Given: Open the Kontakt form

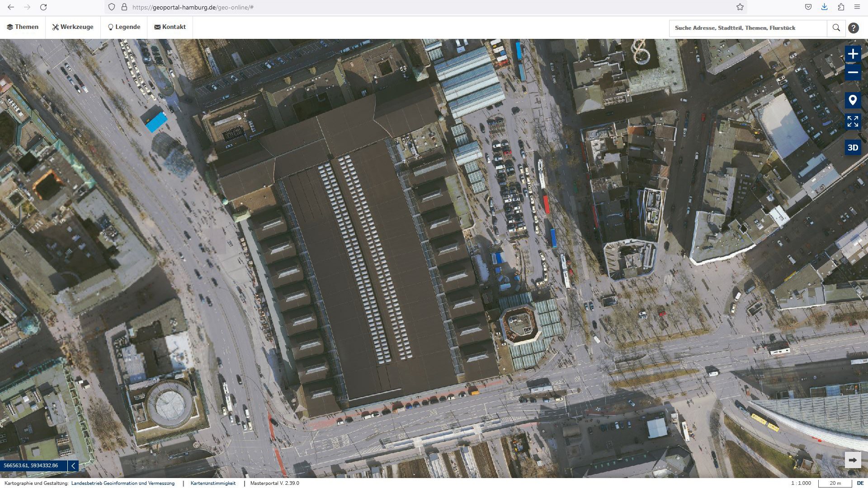Looking at the screenshot, I should tap(170, 27).
